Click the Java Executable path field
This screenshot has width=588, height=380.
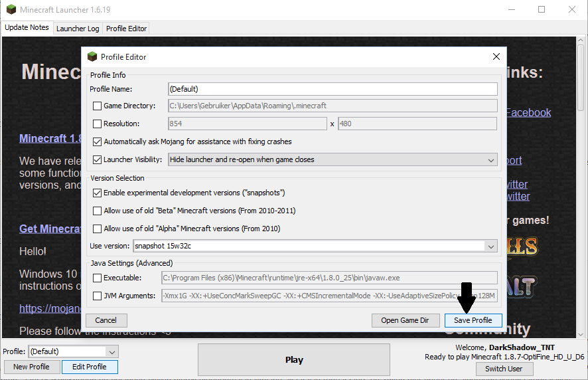click(x=329, y=278)
